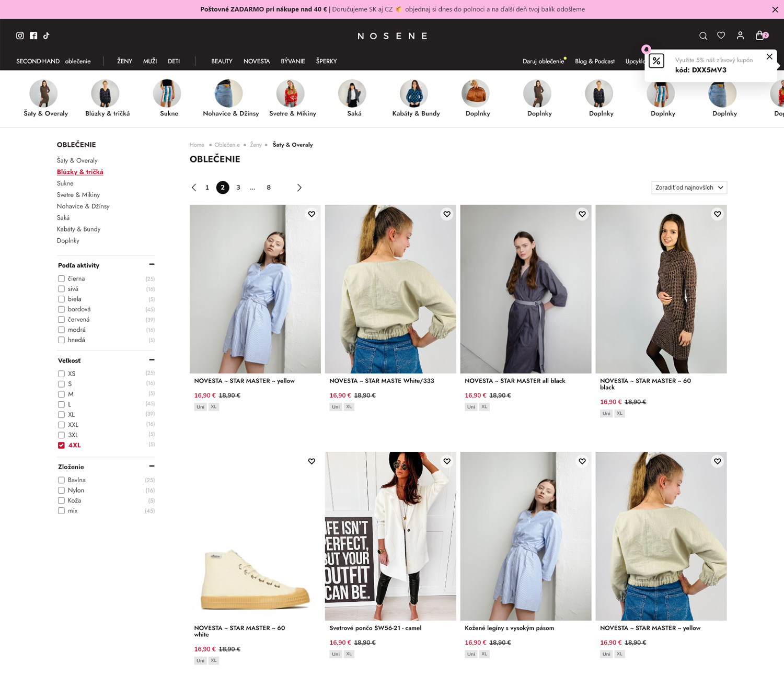Select Kabáty & Bundy category circle
Viewport: 784px width, 676px height.
click(414, 94)
